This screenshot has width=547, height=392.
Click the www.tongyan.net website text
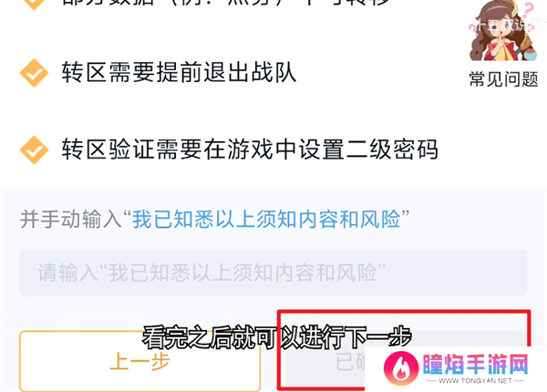475,380
